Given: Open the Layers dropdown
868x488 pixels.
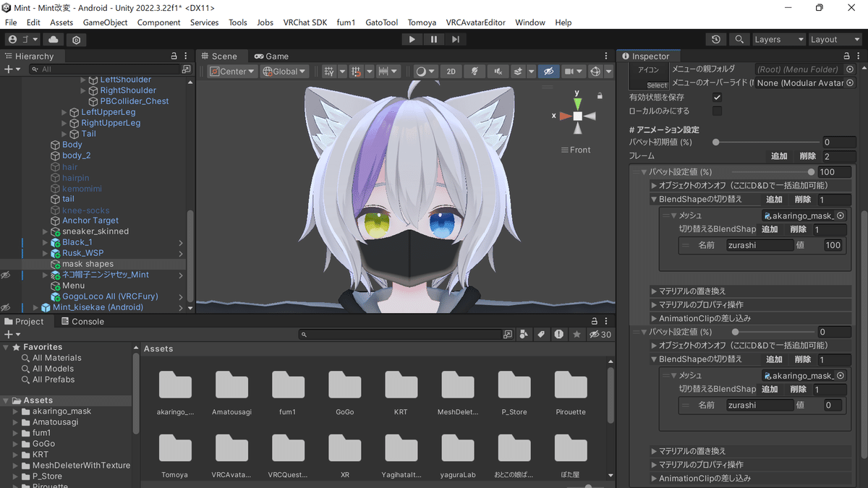Looking at the screenshot, I should point(778,40).
